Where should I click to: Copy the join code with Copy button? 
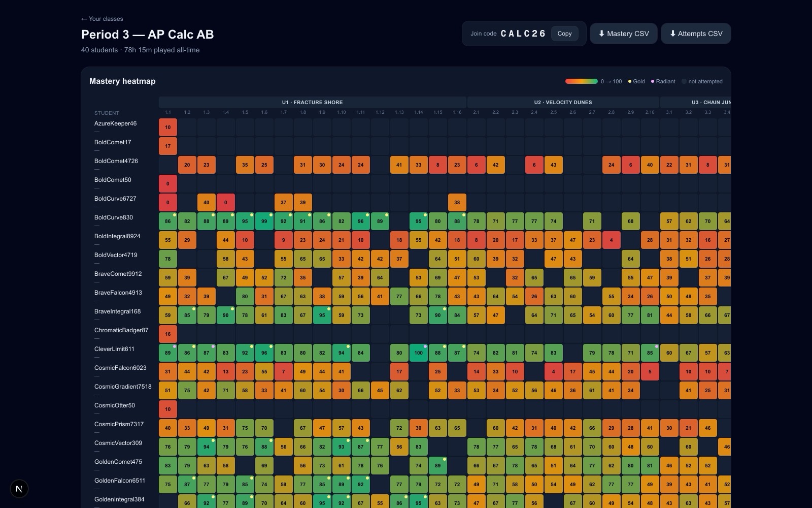pyautogui.click(x=564, y=34)
